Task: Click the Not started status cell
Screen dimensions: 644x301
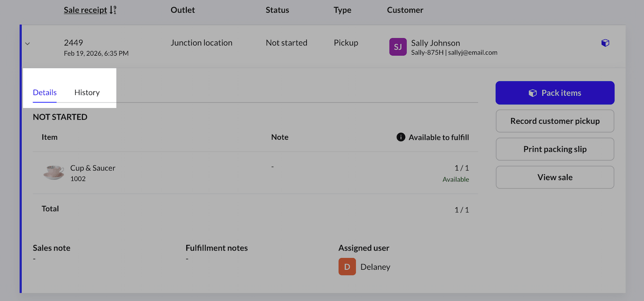Action: pyautogui.click(x=287, y=43)
